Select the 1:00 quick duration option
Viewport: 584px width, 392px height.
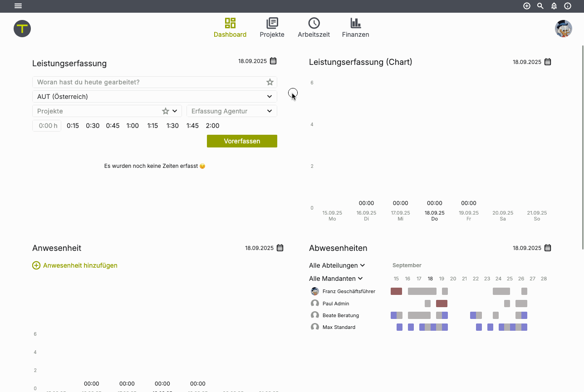[133, 126]
